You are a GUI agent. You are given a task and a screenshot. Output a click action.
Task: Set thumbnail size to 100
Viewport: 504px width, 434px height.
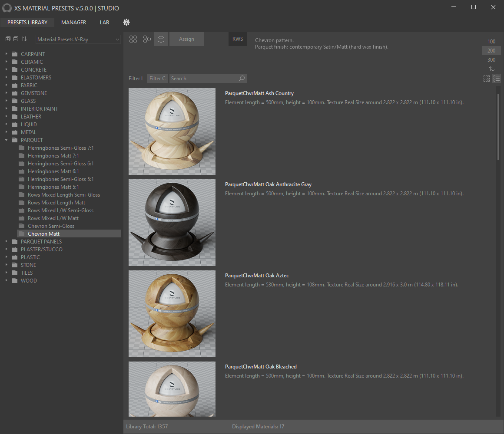pos(491,41)
